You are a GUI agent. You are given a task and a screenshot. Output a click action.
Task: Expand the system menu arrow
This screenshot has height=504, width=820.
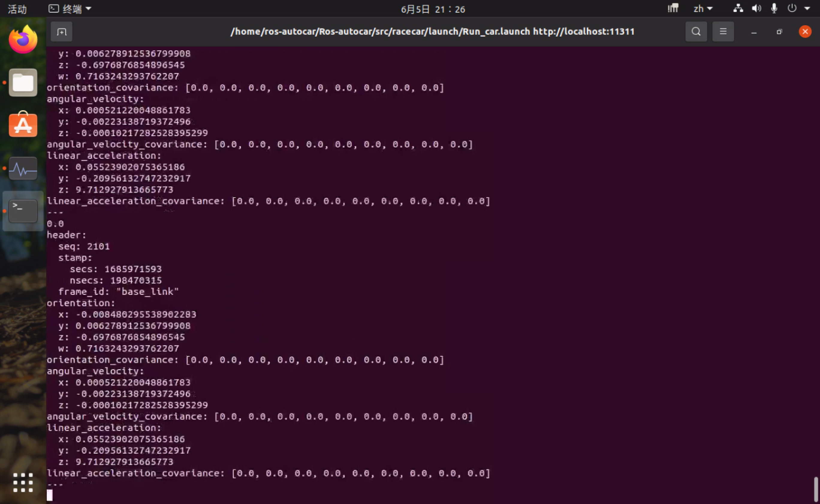(807, 9)
